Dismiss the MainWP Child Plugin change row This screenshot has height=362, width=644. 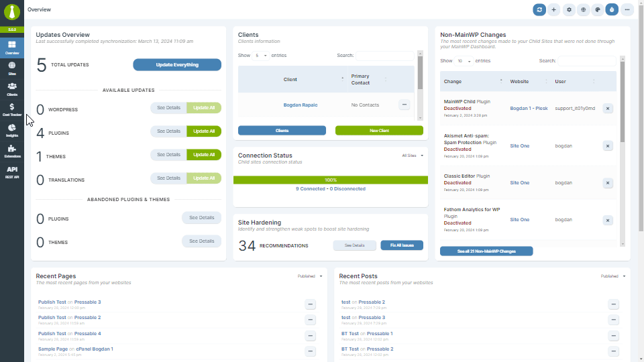pyautogui.click(x=608, y=109)
